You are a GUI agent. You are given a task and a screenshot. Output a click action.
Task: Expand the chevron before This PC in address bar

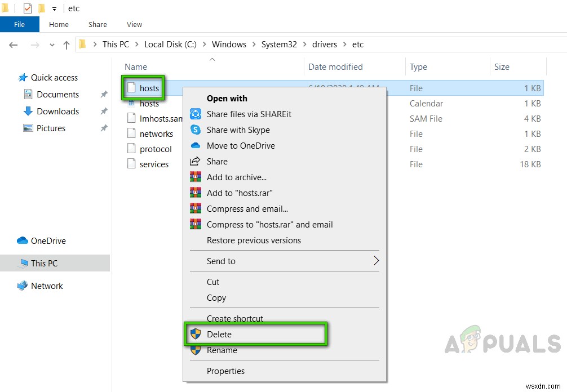(95, 44)
